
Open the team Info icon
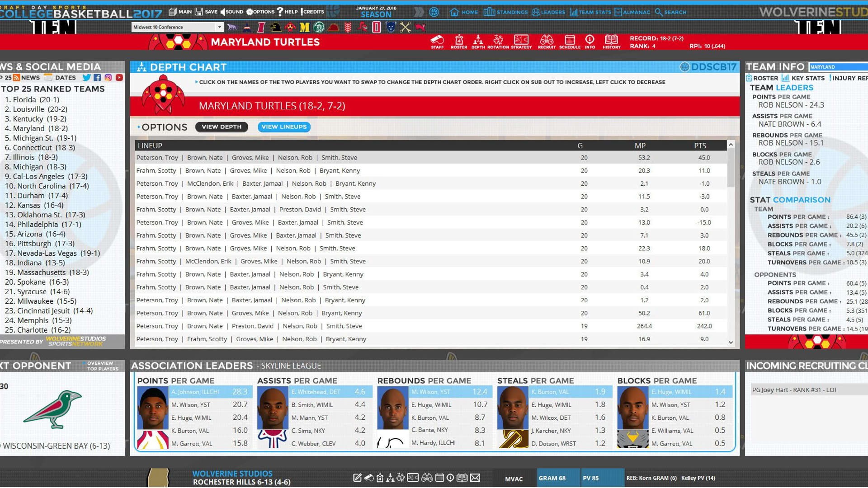pyautogui.click(x=590, y=42)
